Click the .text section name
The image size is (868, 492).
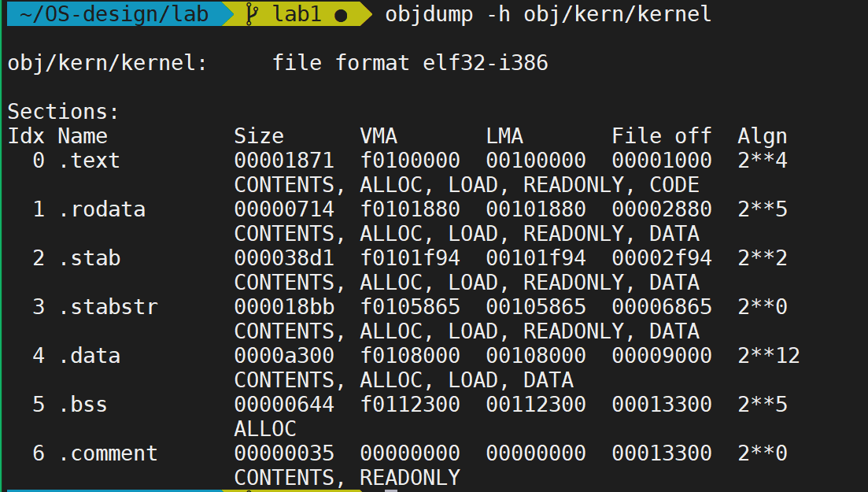[89, 160]
